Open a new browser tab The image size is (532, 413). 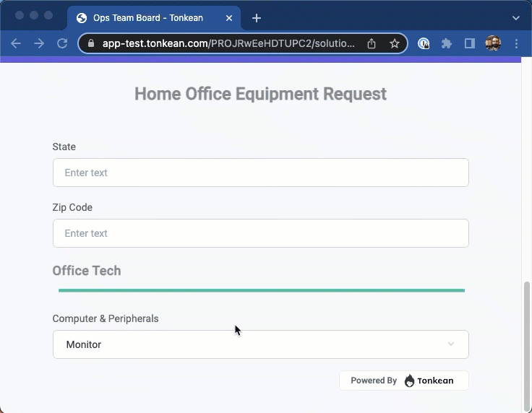(x=257, y=17)
